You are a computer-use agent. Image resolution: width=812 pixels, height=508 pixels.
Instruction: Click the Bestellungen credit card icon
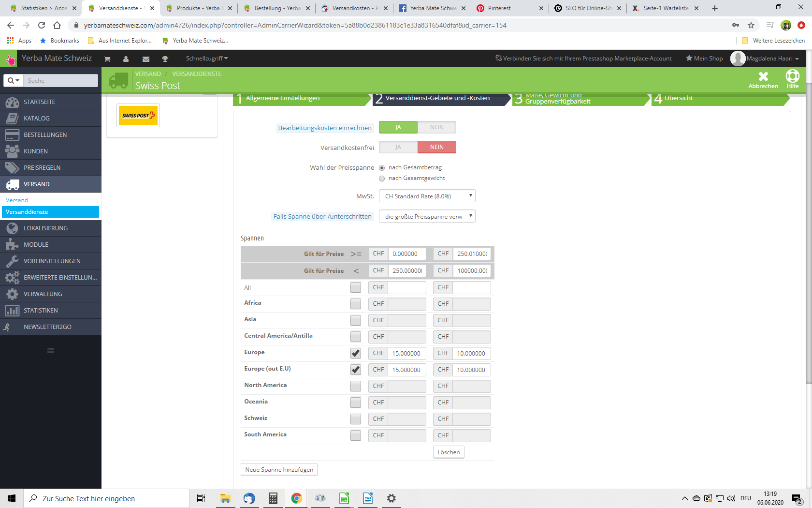[x=12, y=135]
